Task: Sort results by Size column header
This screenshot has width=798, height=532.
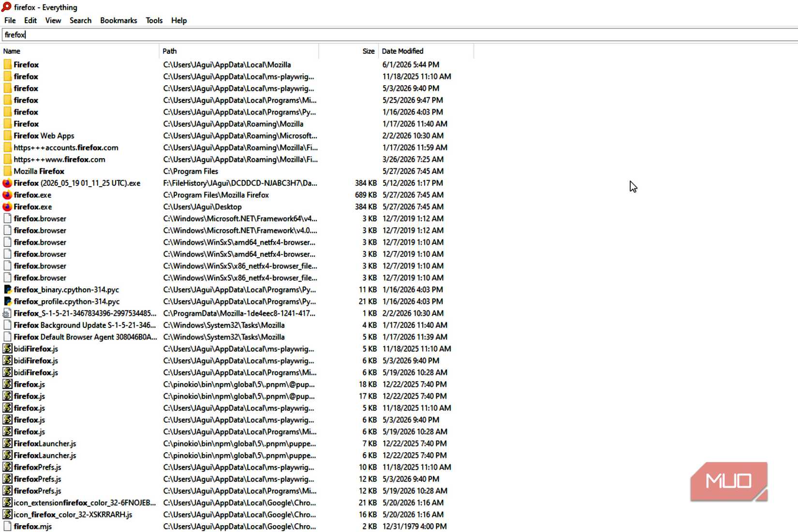Action: 348,51
